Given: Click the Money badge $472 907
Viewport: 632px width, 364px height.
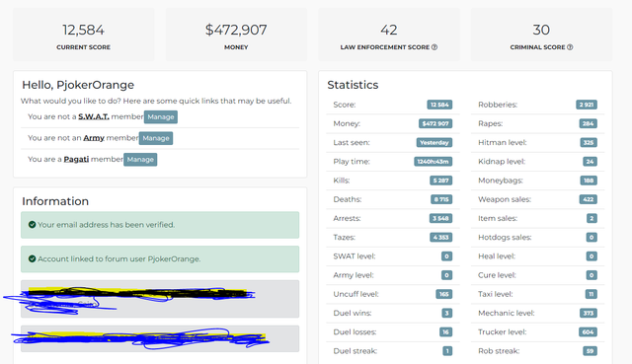Looking at the screenshot, I should 435,123.
